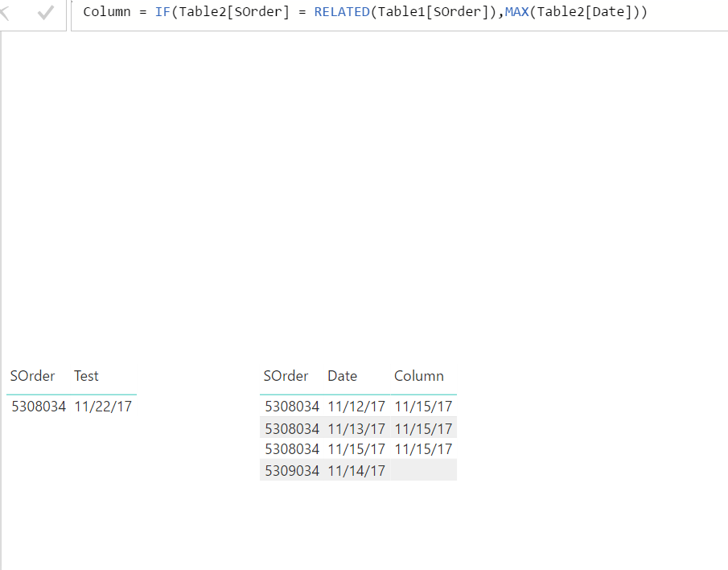728x570 pixels.
Task: Select SOrder cell in 11/12/17 row
Action: point(292,407)
